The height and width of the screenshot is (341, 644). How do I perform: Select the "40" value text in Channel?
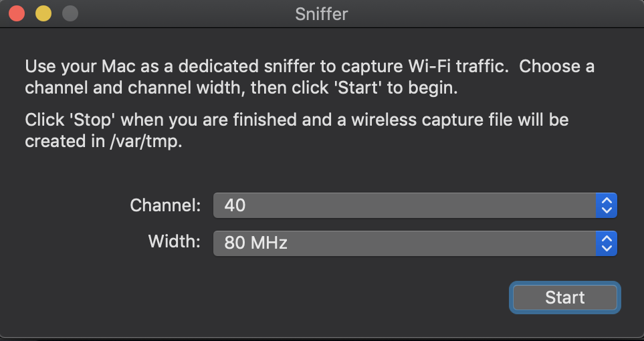[x=235, y=205]
